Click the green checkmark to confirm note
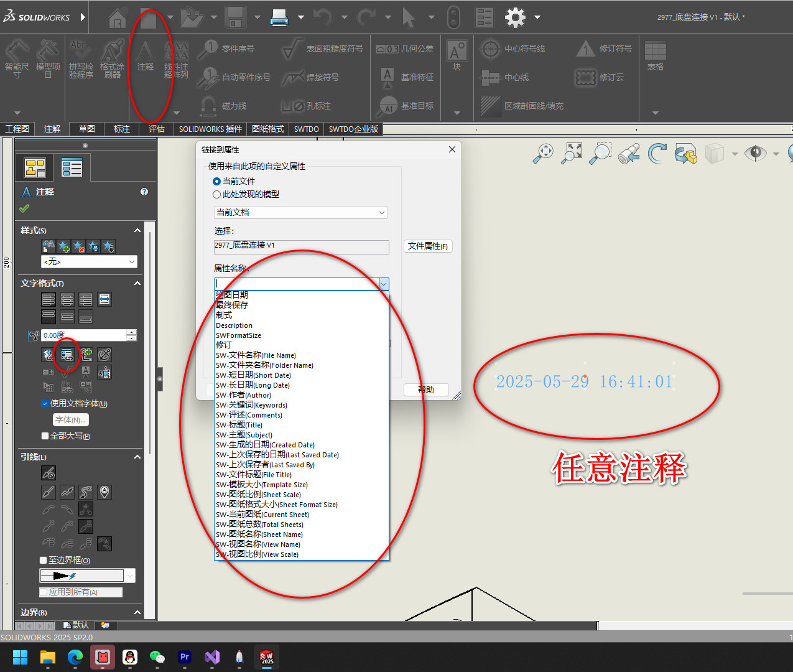 [x=24, y=208]
